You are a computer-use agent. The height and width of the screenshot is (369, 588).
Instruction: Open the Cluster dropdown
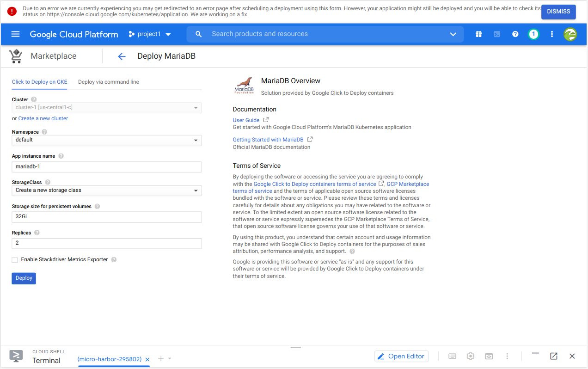(x=107, y=108)
